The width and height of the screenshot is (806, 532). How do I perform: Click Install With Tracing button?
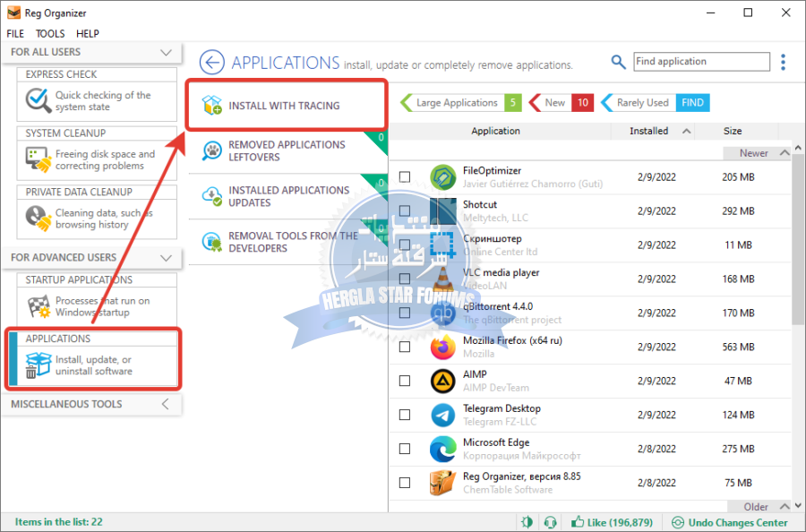(286, 106)
